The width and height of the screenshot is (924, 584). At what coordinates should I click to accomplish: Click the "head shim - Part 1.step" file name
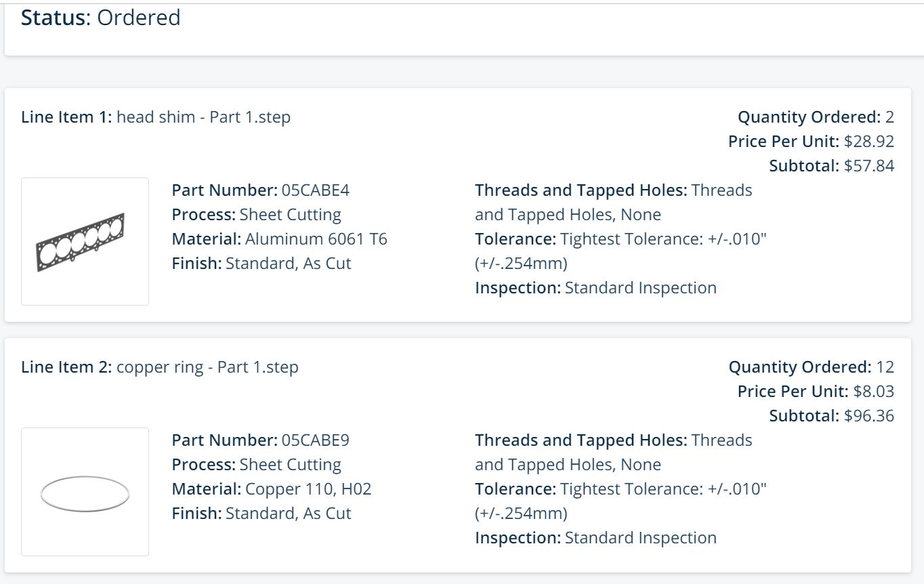coord(203,117)
